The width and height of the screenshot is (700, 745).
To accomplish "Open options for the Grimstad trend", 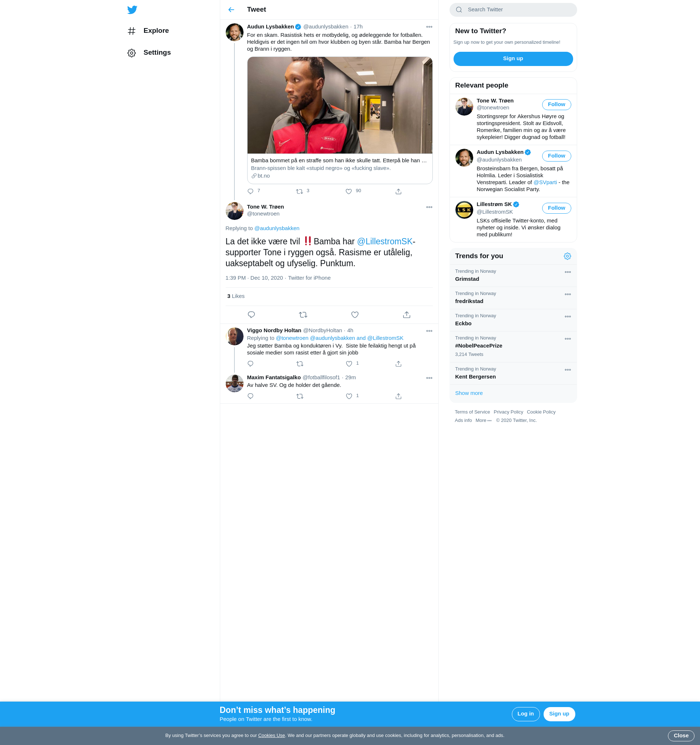I will pos(568,272).
